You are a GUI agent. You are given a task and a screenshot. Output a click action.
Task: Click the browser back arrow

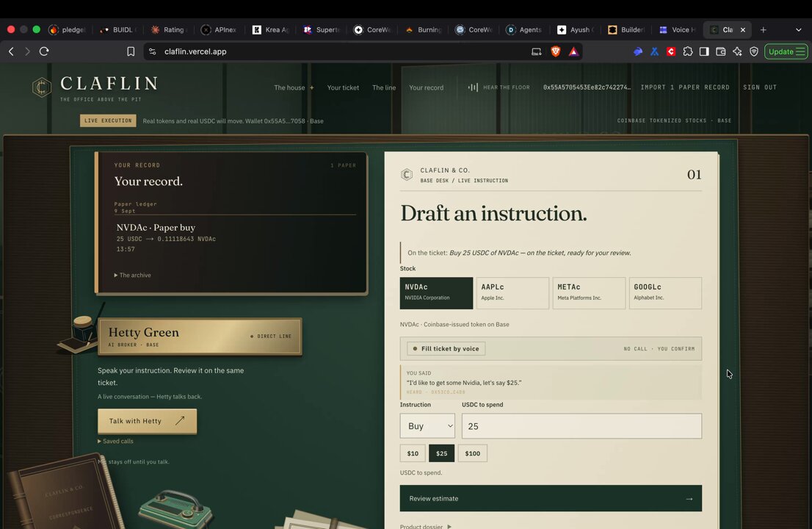(x=12, y=51)
